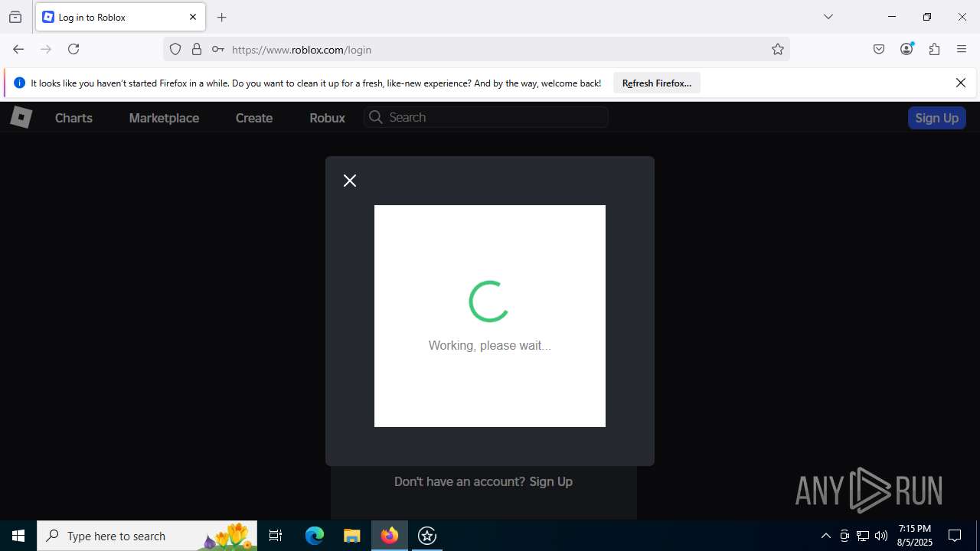Show site security padlock info

[197, 49]
